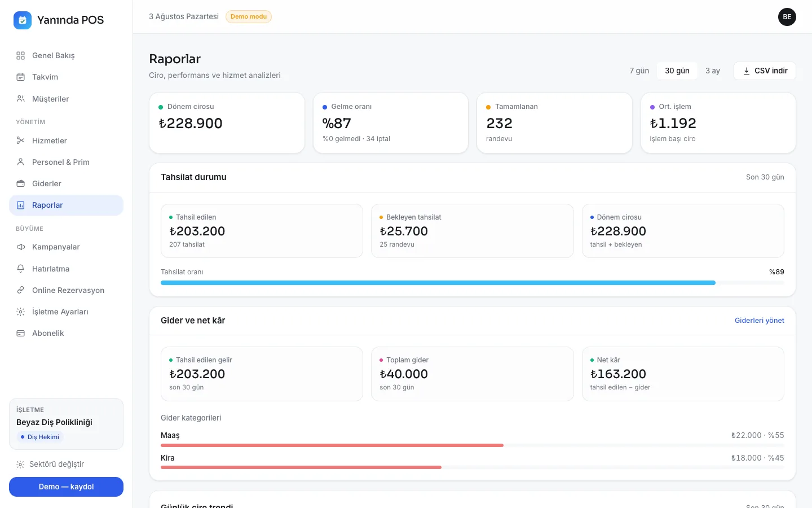Go to Hatırlatma
The image size is (812, 508).
point(66,269)
